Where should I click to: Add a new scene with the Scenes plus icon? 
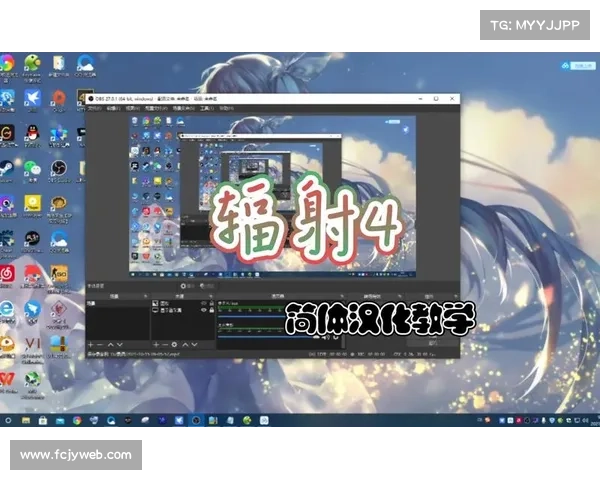(91, 344)
